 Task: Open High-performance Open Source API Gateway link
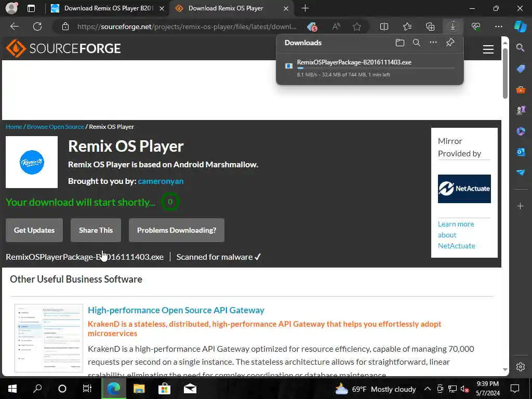(176, 310)
